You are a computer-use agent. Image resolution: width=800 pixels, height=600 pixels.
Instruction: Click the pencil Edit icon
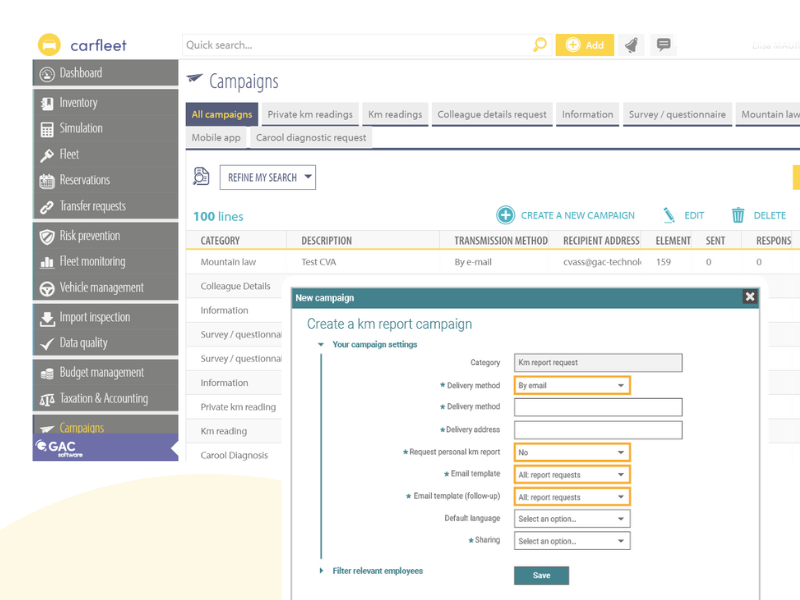(x=669, y=215)
